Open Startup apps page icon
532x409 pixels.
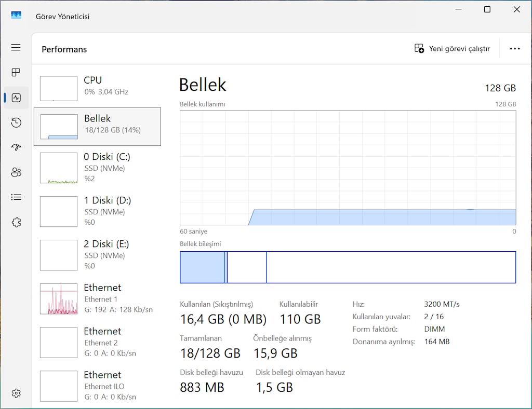tap(16, 147)
